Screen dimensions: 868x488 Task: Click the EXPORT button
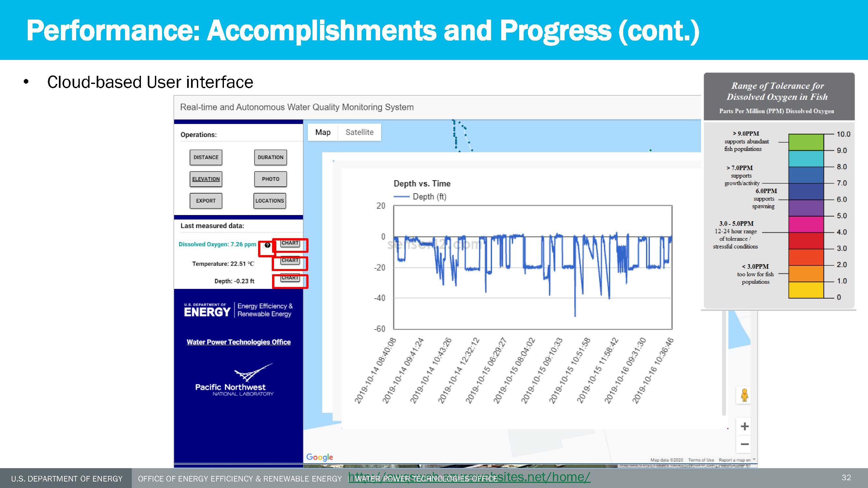pyautogui.click(x=206, y=201)
